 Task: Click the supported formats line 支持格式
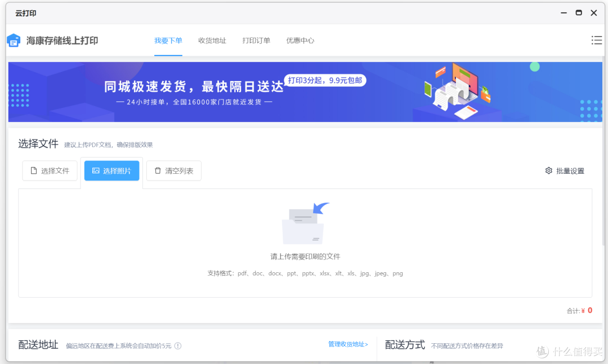305,273
